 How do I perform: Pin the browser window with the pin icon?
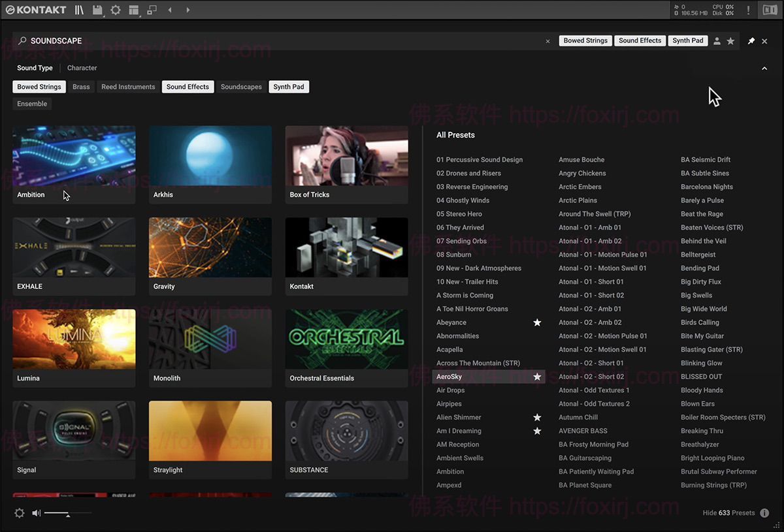click(750, 40)
